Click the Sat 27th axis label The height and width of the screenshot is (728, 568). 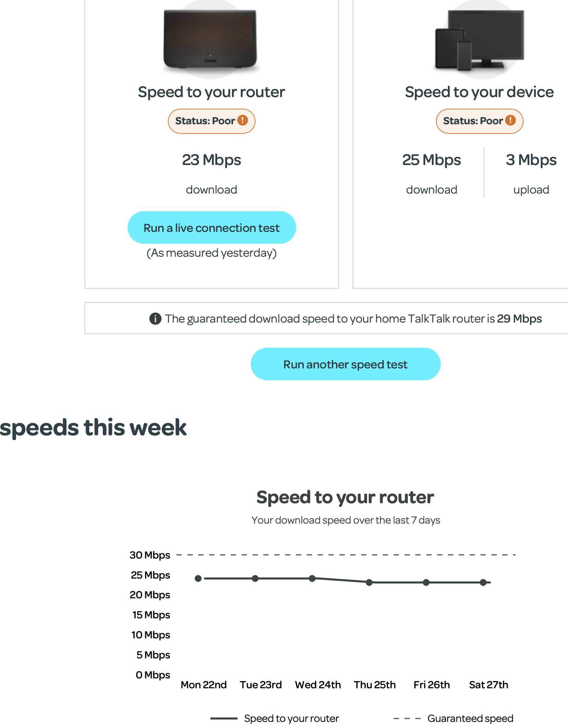point(488,685)
